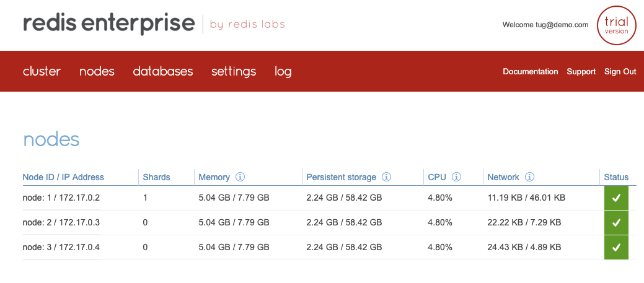
Task: Click the Persistent storage info icon
Action: tap(387, 177)
